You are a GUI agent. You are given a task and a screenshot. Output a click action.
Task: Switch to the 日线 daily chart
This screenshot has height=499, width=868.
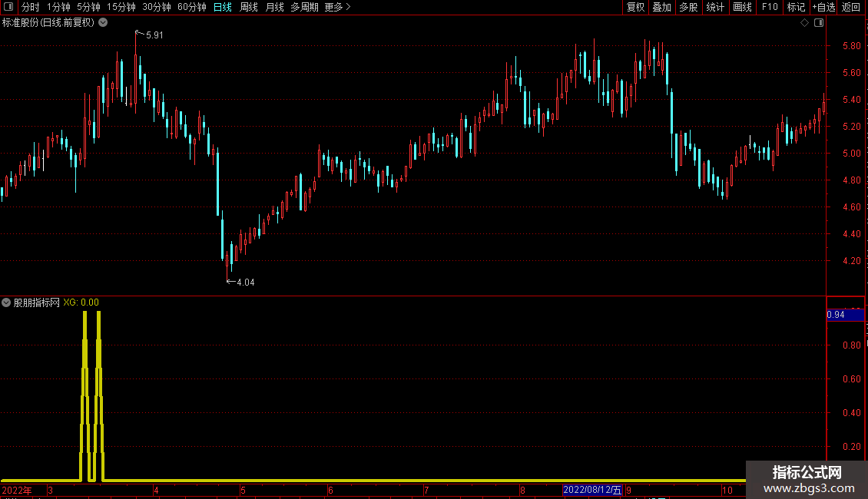[x=223, y=7]
